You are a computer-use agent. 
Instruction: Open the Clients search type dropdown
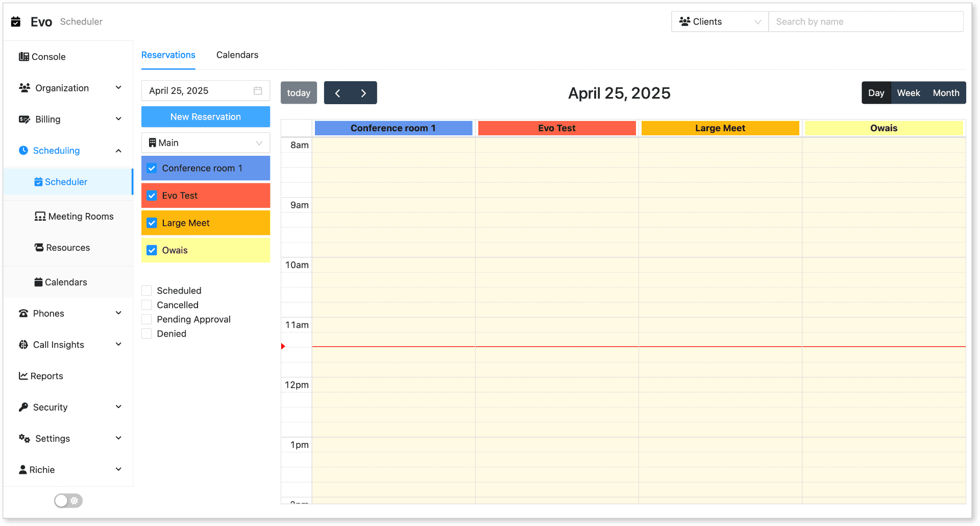720,21
